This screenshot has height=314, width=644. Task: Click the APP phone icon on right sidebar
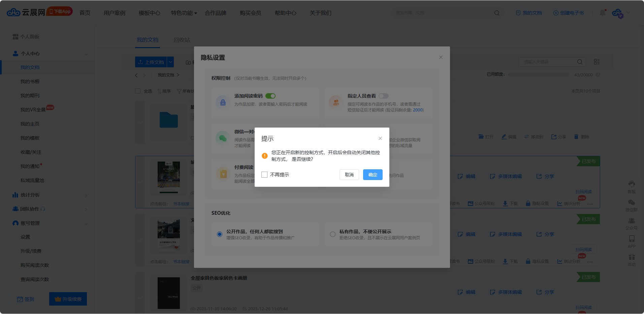(632, 239)
